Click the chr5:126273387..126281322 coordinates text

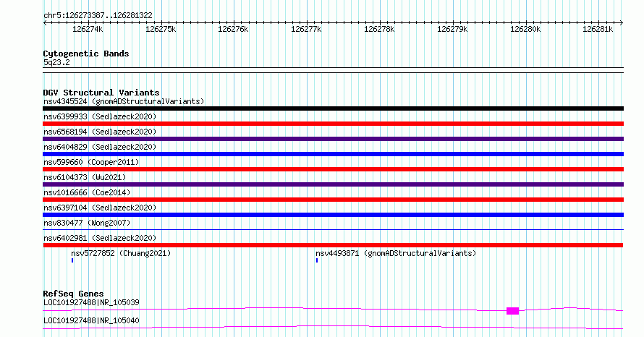98,16
